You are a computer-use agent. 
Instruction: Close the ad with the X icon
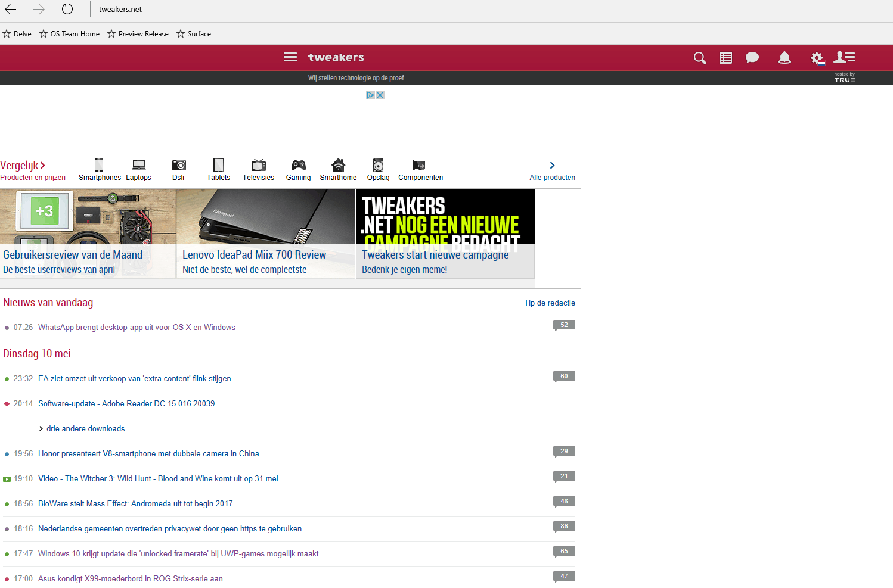click(380, 95)
